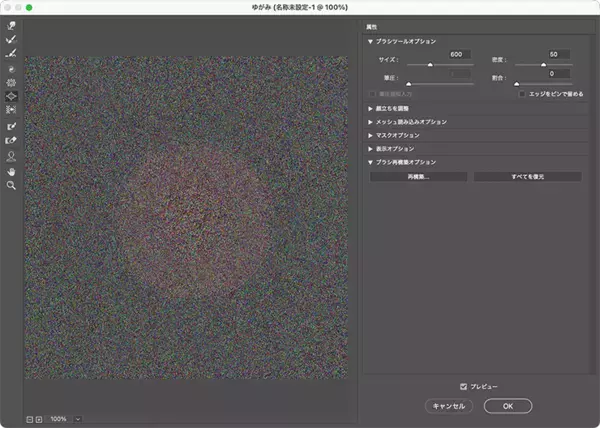
Task: Click the キャンセル button
Action: (449, 406)
